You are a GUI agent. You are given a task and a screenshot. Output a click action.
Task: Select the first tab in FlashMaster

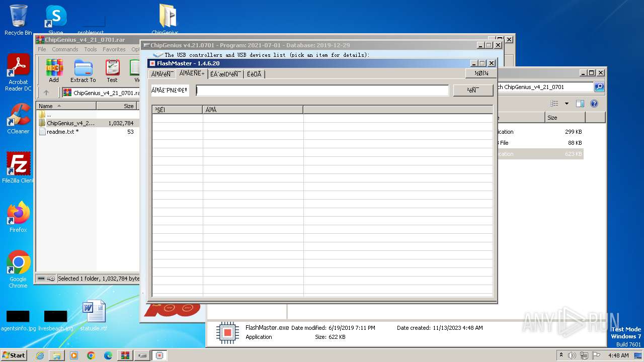163,74
